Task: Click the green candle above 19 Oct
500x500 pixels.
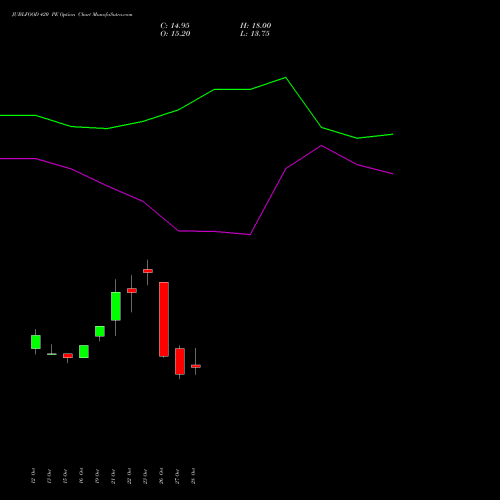Action: point(100,331)
